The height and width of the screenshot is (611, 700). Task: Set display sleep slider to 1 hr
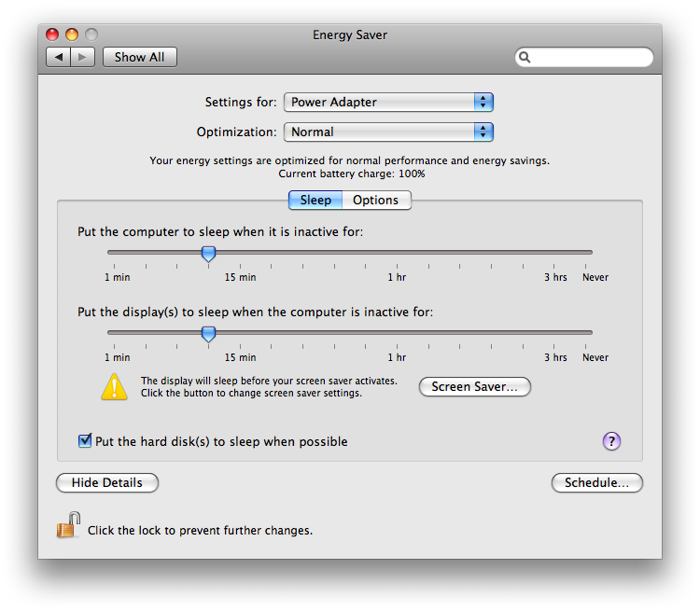[397, 332]
